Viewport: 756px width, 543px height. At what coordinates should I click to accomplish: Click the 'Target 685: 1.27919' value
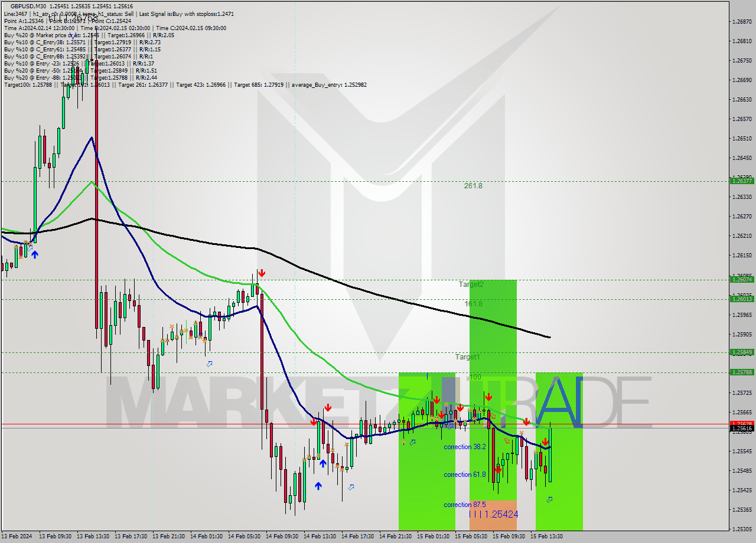(x=258, y=84)
